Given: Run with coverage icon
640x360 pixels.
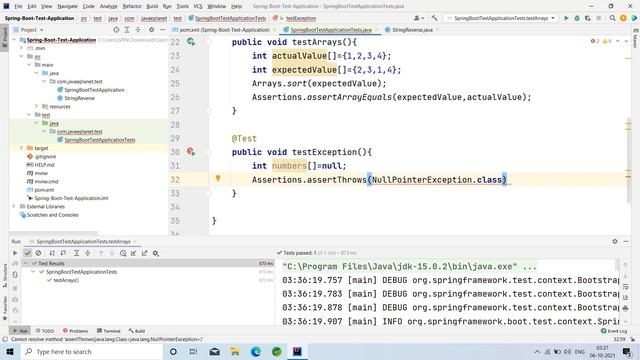Looking at the screenshot, I should click(588, 18).
